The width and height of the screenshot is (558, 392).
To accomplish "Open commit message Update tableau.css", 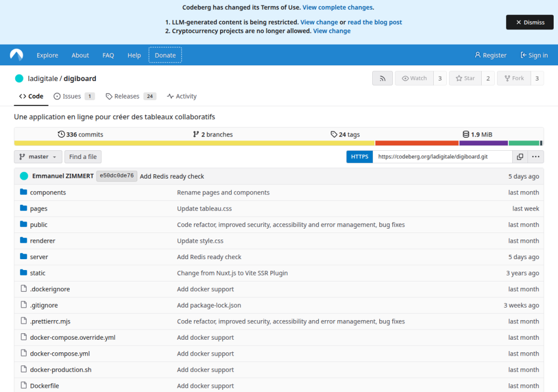I will 204,209.
